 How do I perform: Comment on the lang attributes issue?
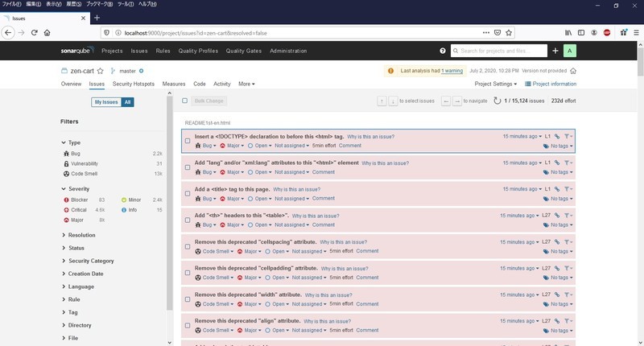coord(324,172)
